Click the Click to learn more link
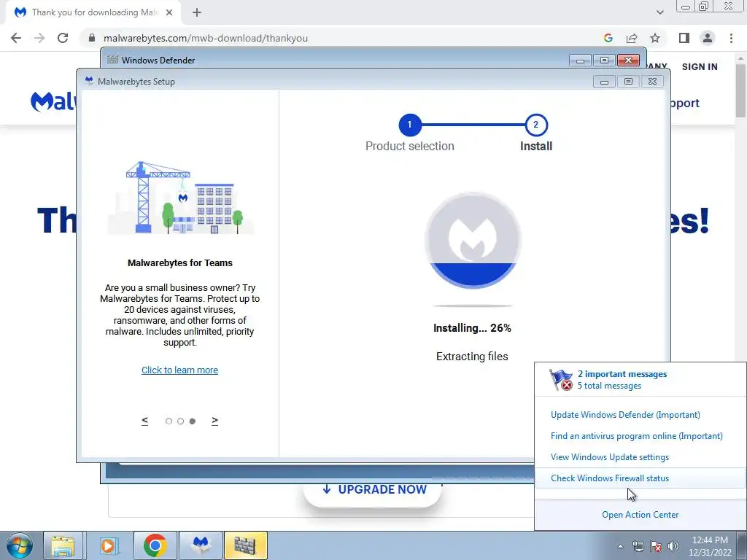747x560 pixels. 179,370
